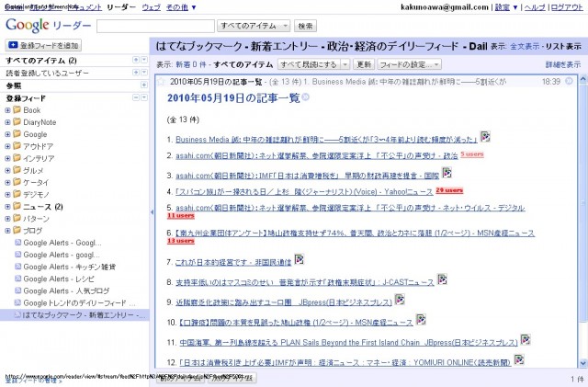This screenshot has height=387, width=588.
Task: Open the dropdown arrow beside すべて既読にする
Action: [x=345, y=64]
